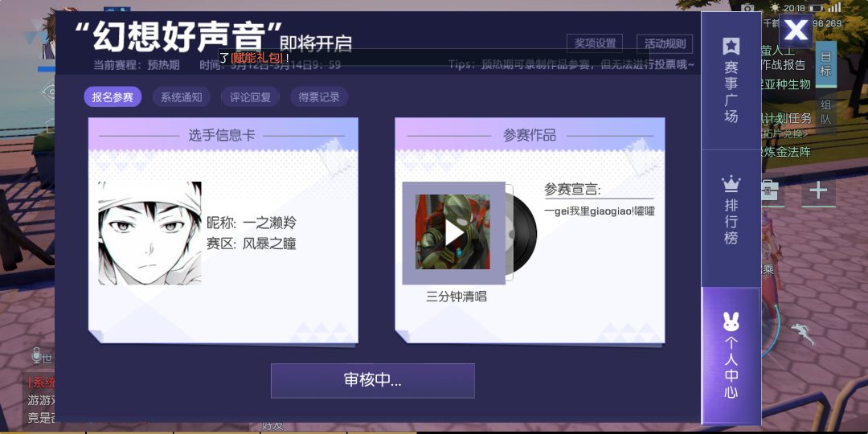This screenshot has height=434, width=868.
Task: Click the 审核中... status button
Action: pyautogui.click(x=373, y=381)
